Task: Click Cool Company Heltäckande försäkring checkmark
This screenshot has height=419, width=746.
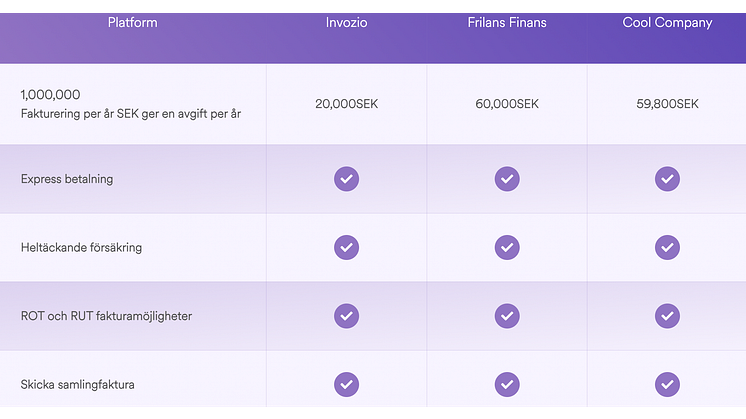Action: [667, 247]
